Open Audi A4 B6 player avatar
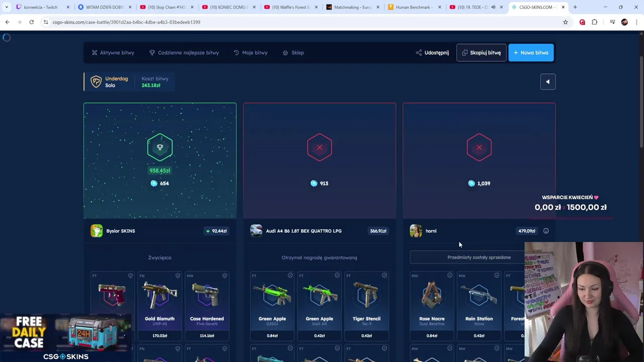644x362 pixels. click(x=256, y=231)
